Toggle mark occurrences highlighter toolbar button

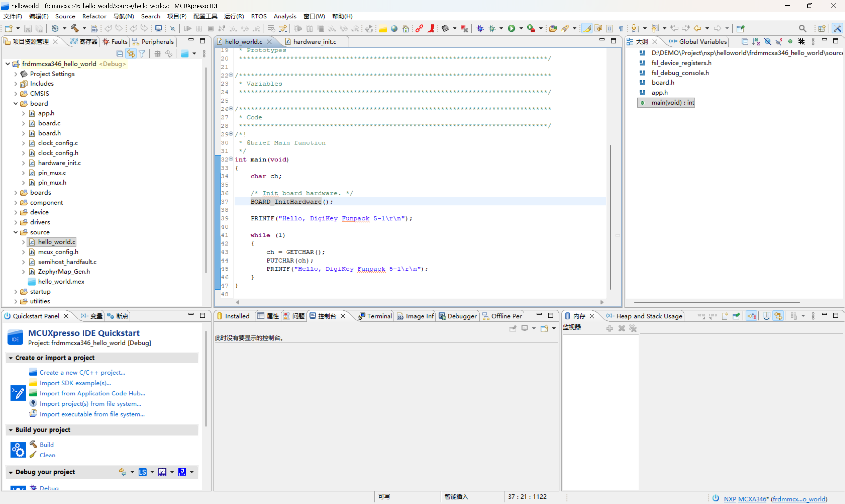point(587,28)
